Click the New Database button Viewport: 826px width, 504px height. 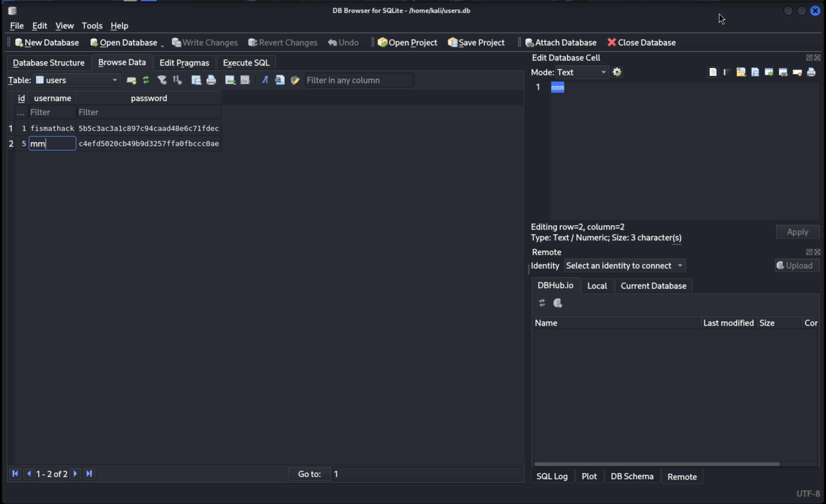pyautogui.click(x=47, y=42)
